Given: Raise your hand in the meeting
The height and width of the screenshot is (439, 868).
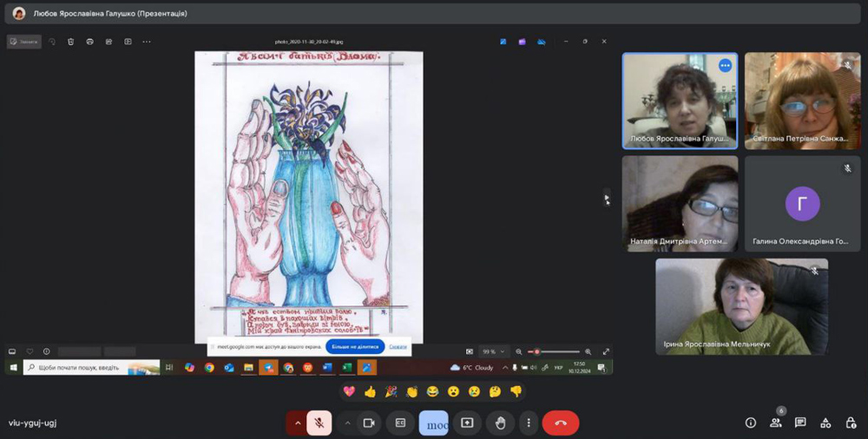Looking at the screenshot, I should pyautogui.click(x=500, y=423).
